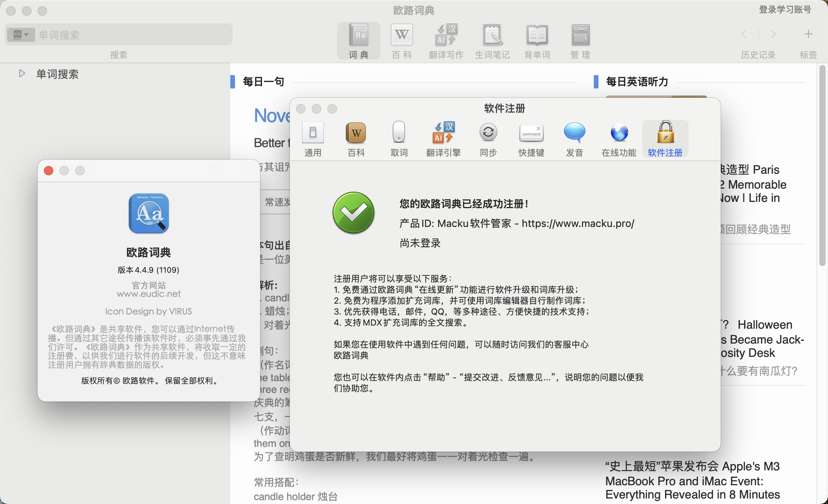Close the About 欧路词典 window

click(49, 171)
